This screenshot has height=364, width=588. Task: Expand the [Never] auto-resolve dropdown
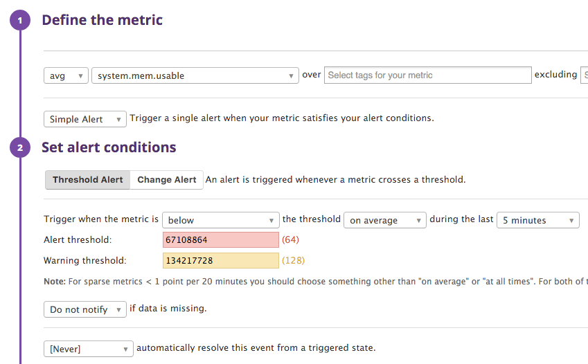88,349
